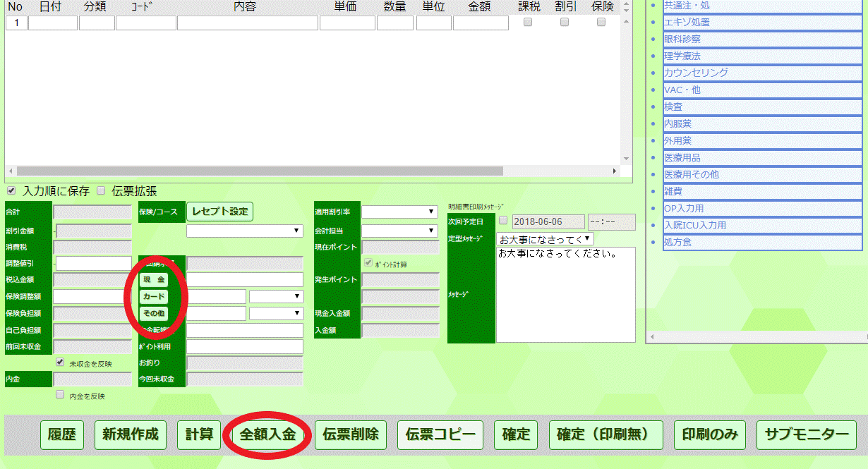Click the 保険調整額 input field
Screen dimensions: 868x469
click(92, 296)
